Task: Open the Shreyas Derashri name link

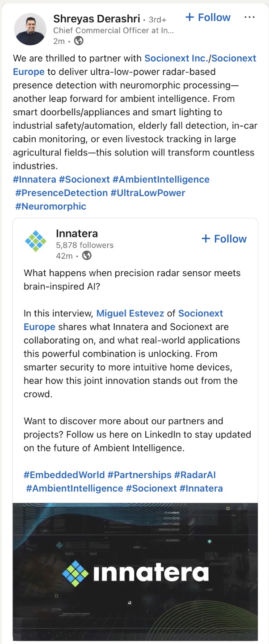Action: pos(96,18)
